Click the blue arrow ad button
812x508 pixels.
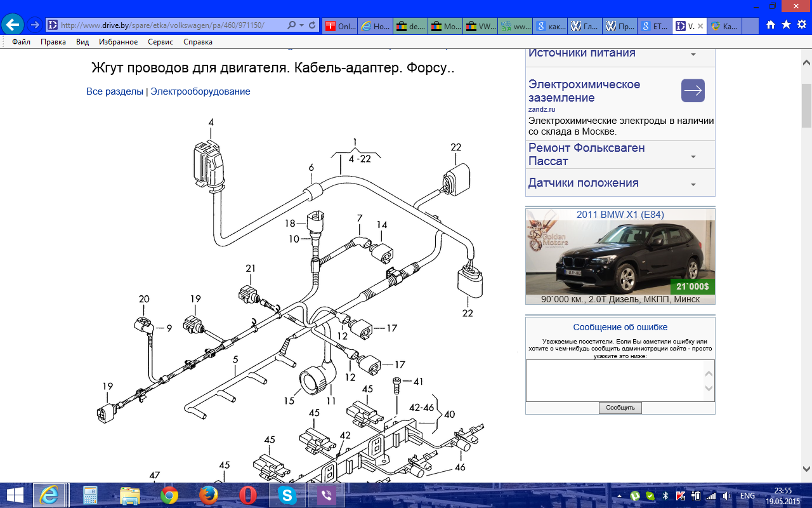pos(693,91)
